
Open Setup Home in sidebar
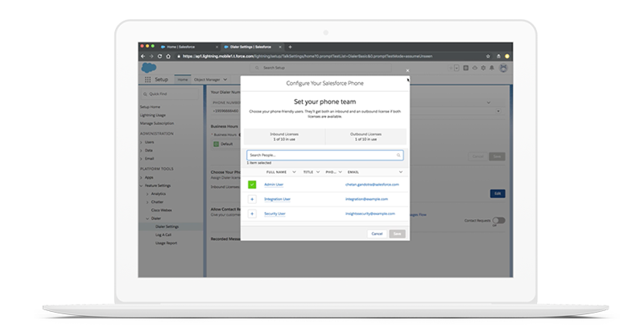(150, 107)
